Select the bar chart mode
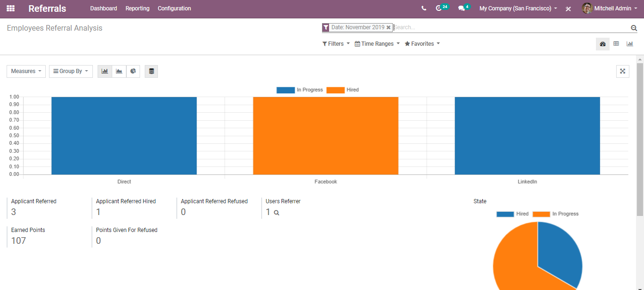Viewport: 644px width, 290px height. [x=105, y=71]
